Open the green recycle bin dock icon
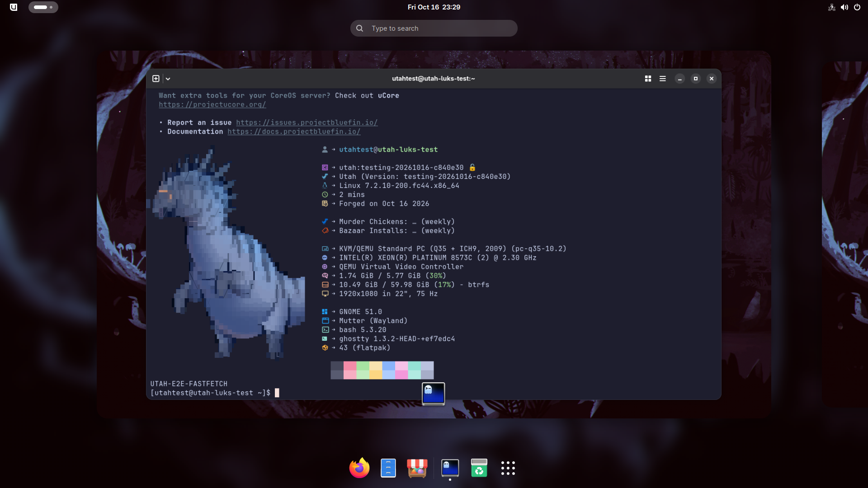Screen dimensions: 868x488 click(479, 468)
